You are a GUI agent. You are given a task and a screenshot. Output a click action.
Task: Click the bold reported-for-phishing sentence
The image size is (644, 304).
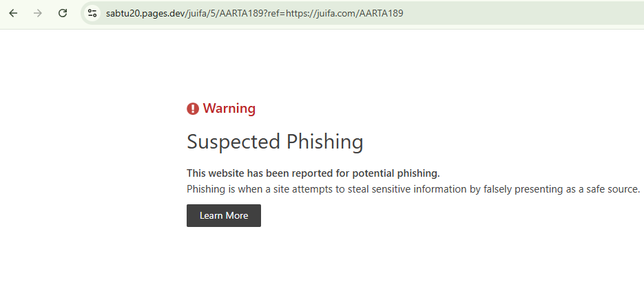tap(313, 173)
